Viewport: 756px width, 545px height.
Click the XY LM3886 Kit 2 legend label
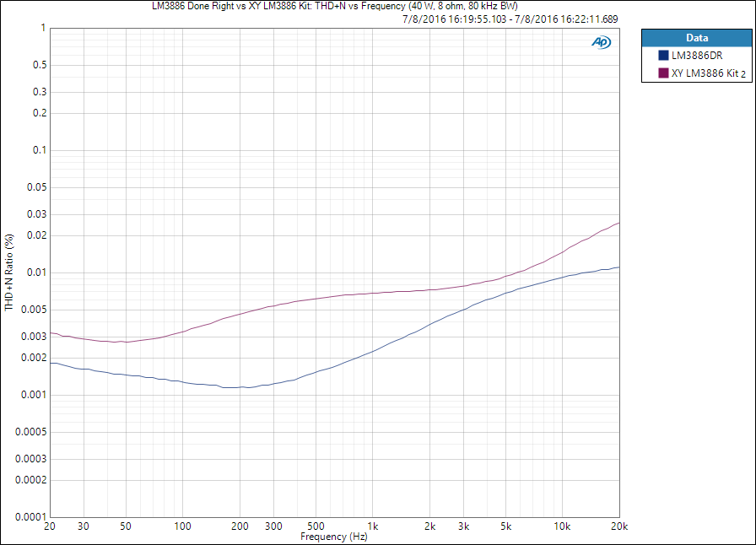708,73
